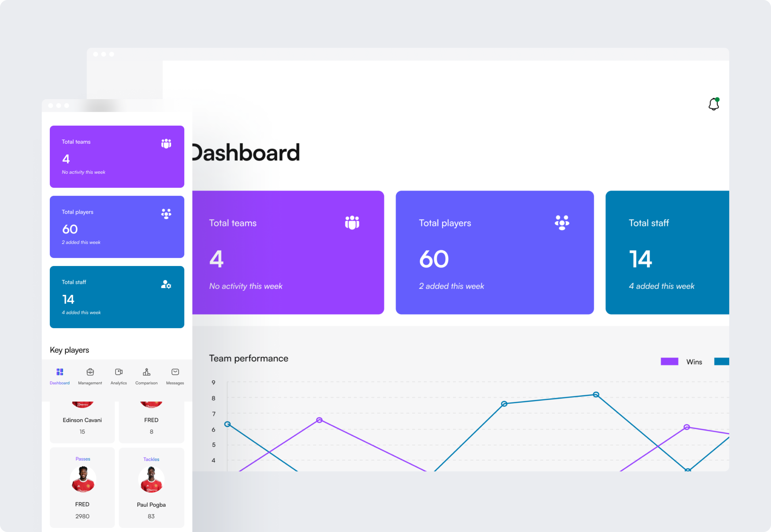
Task: Open the Dashboard nav icon
Action: pos(60,372)
